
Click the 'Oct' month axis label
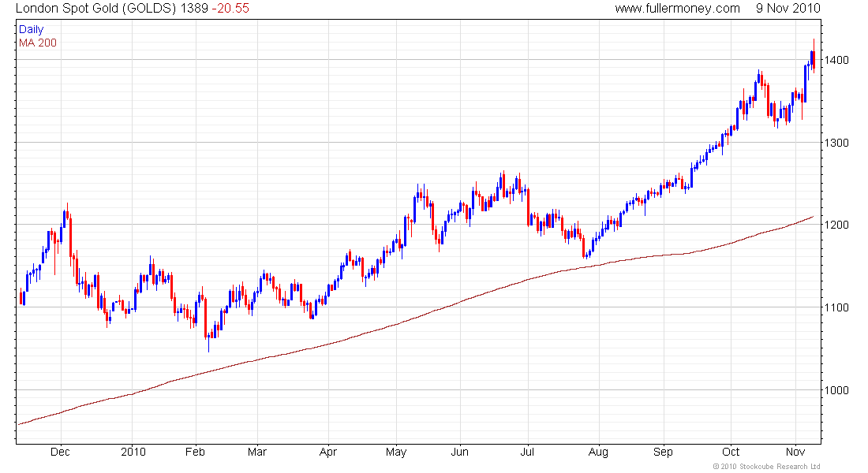click(x=731, y=452)
